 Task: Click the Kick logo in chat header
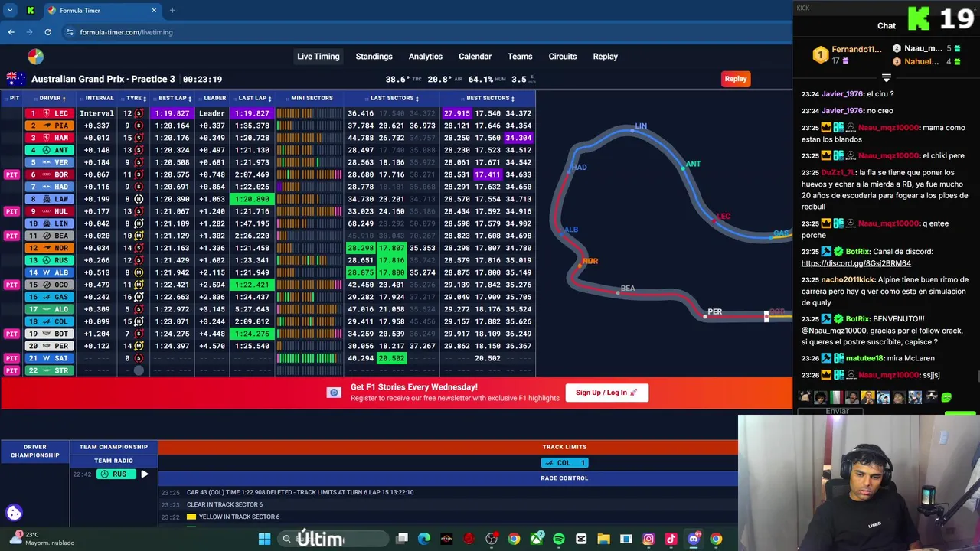pos(919,18)
